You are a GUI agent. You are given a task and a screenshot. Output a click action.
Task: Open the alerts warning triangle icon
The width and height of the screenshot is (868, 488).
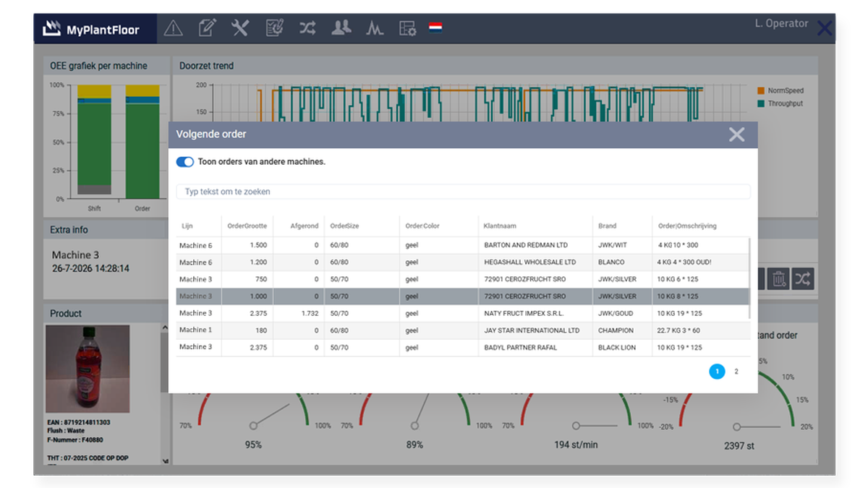[x=173, y=28]
